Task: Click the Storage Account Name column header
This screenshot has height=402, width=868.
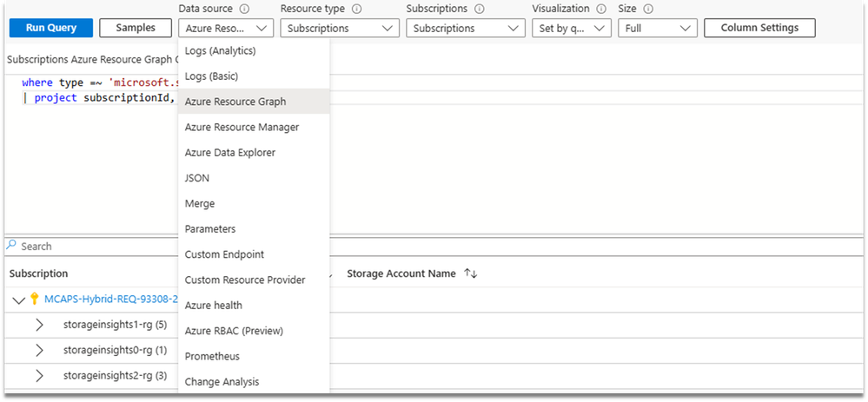Action: click(x=401, y=273)
